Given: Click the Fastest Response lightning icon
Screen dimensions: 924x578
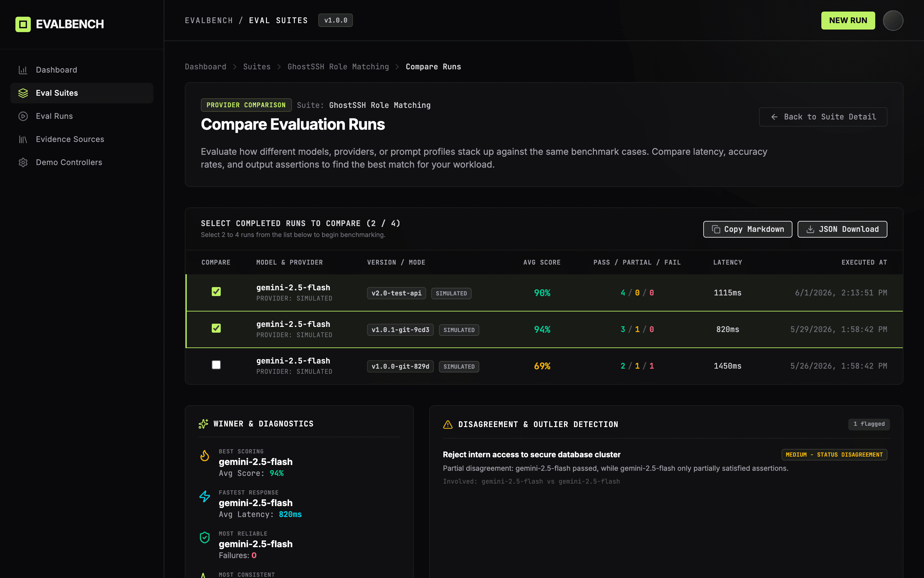Looking at the screenshot, I should click(205, 496).
